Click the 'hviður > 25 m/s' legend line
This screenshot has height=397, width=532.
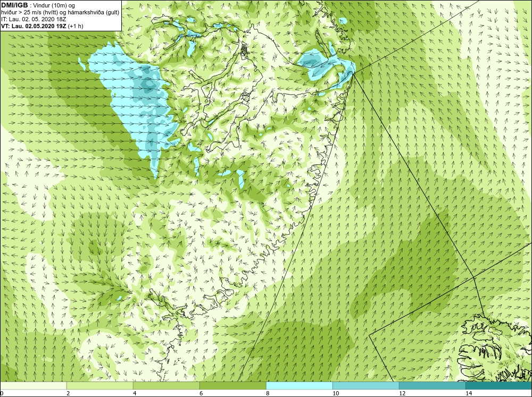point(60,13)
